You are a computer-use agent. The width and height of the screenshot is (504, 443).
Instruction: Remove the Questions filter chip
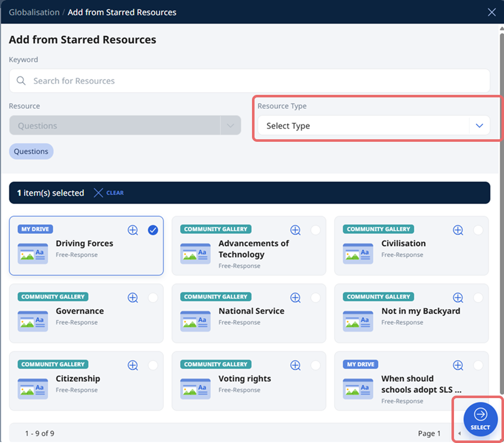tap(31, 151)
